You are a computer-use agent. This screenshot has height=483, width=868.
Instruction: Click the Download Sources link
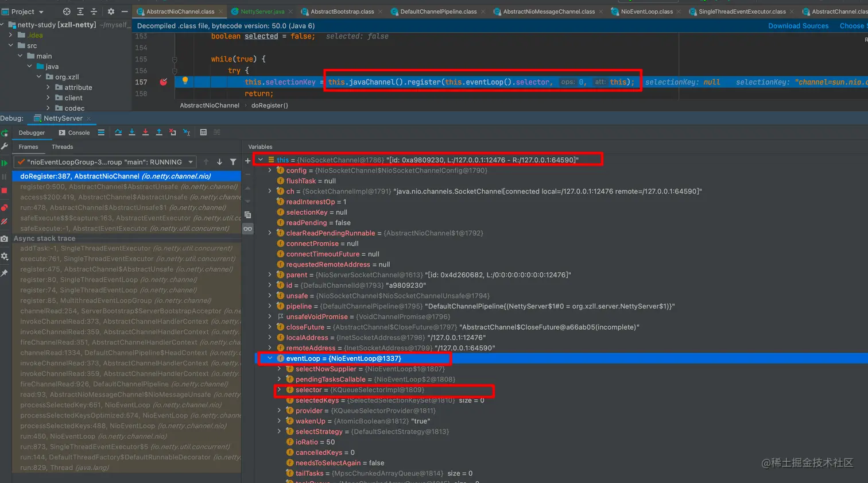pos(798,26)
